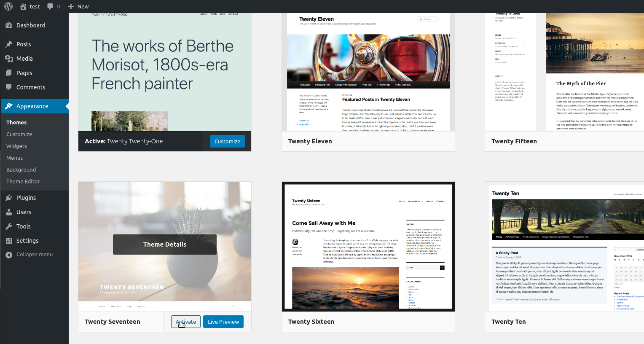Click the Plugins plug icon
Image resolution: width=644 pixels, height=344 pixels.
pos(9,198)
